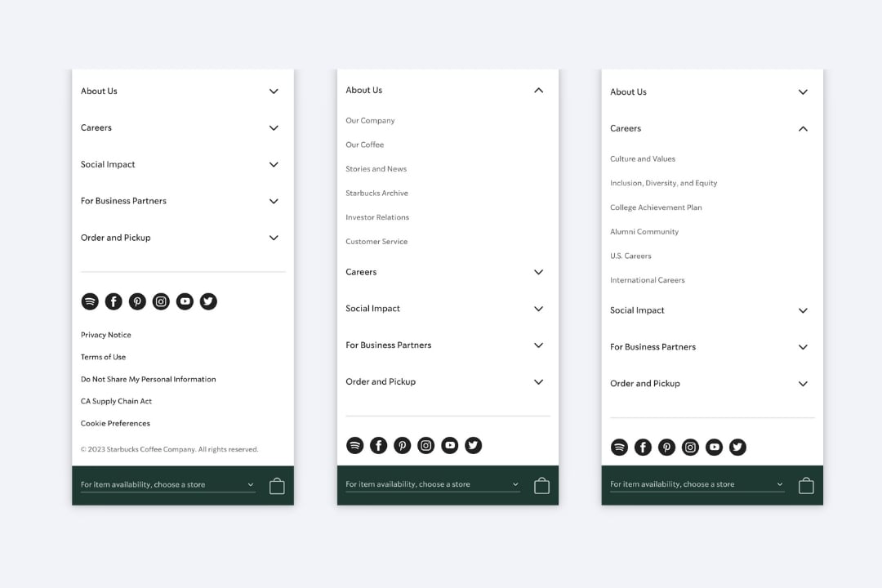Viewport: 882px width, 588px height.
Task: Open the Our Coffee link
Action: [x=364, y=145]
